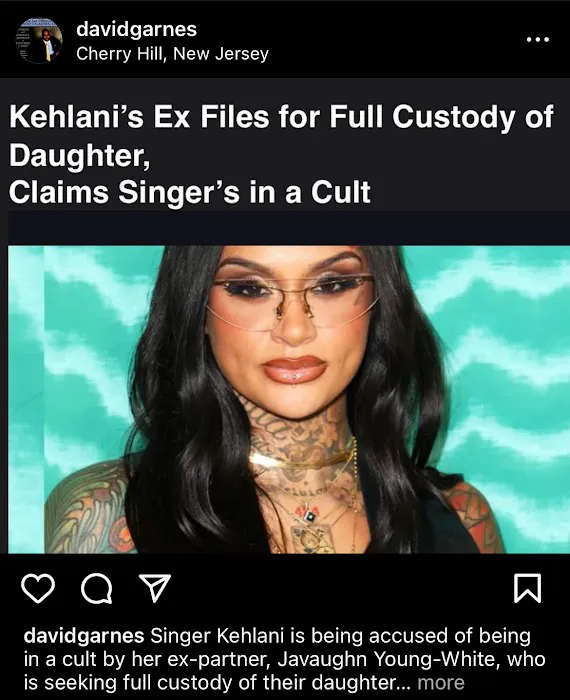The width and height of the screenshot is (570, 700).
Task: Save the post with the bookmark icon
Action: 527,588
